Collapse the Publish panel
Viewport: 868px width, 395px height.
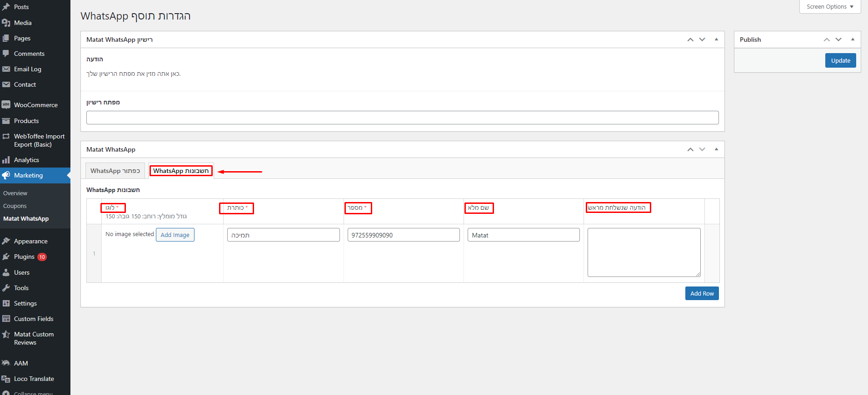[x=853, y=39]
